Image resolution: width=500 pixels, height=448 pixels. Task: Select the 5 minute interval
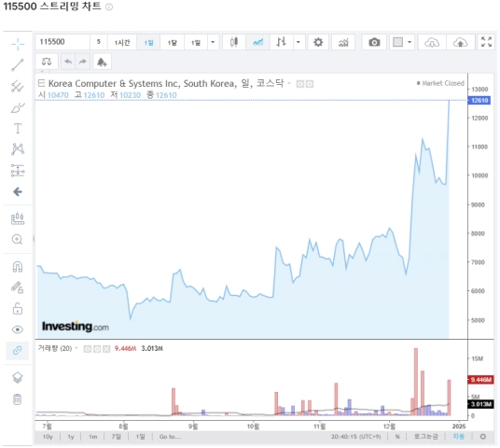[99, 42]
